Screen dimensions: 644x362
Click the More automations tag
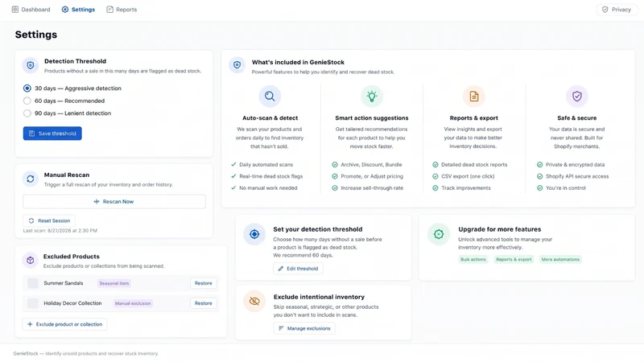[560, 259]
